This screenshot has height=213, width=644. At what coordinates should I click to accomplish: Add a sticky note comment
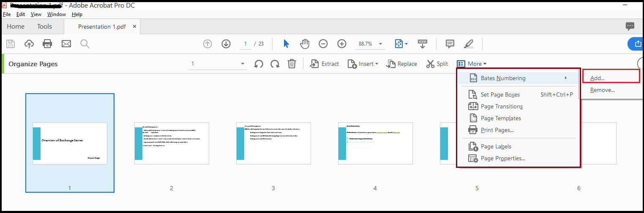tap(450, 44)
